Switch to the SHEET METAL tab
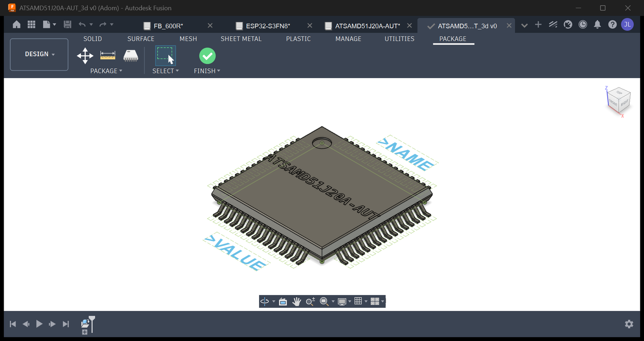The width and height of the screenshot is (644, 341). [241, 39]
